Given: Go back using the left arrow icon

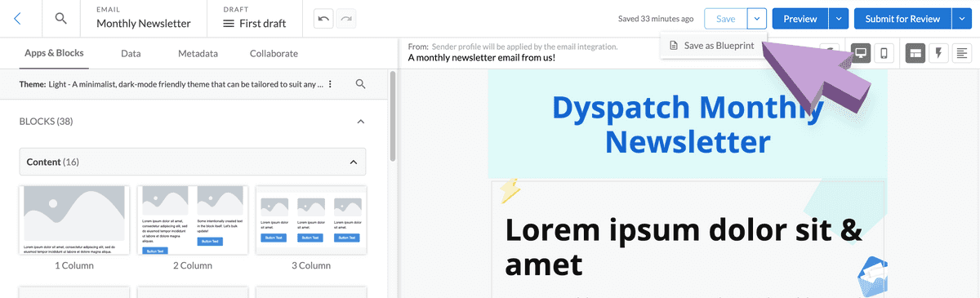Looking at the screenshot, I should point(18,19).
